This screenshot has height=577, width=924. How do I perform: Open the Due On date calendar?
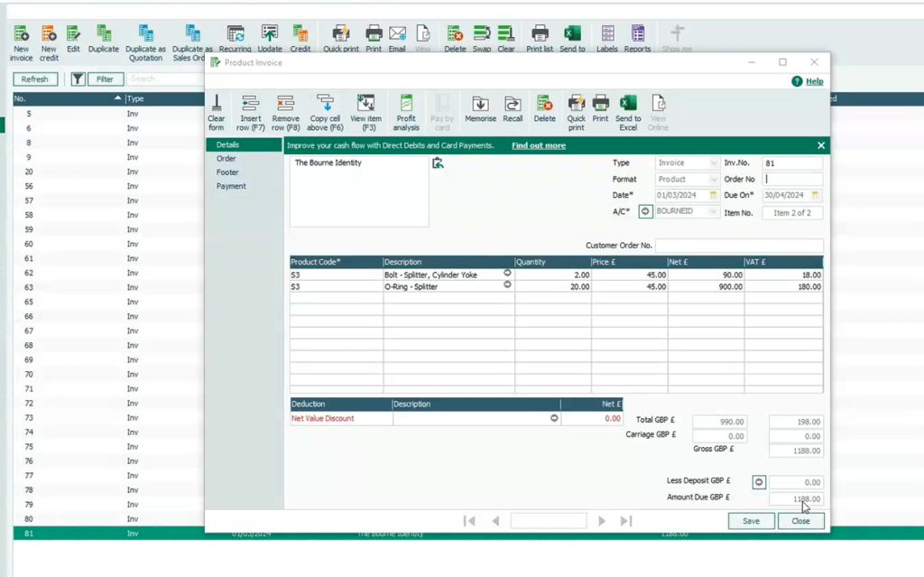817,195
